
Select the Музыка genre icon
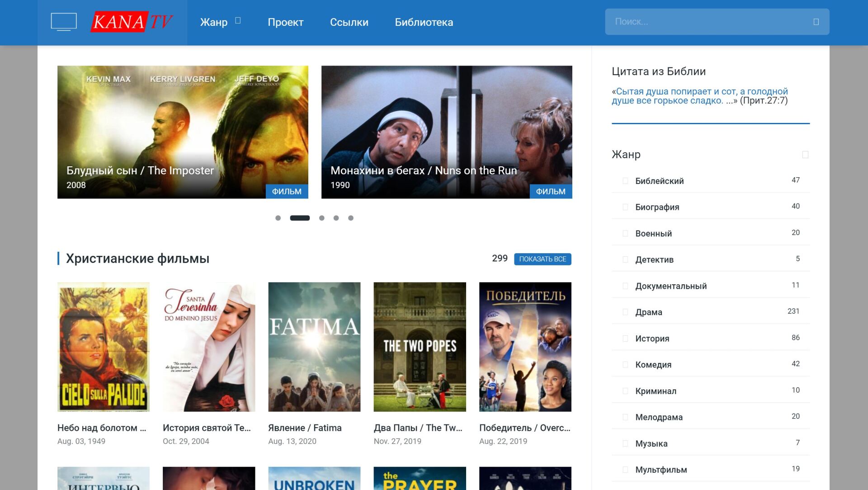tap(625, 443)
